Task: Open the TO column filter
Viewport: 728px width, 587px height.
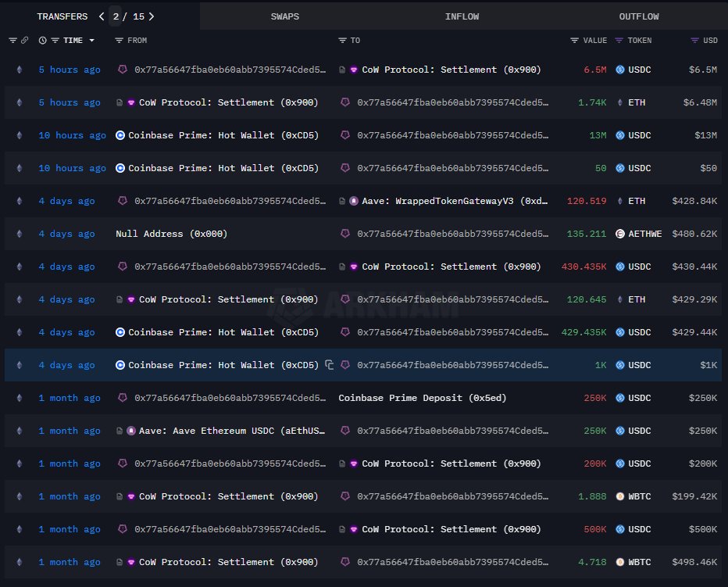Action: tap(342, 41)
